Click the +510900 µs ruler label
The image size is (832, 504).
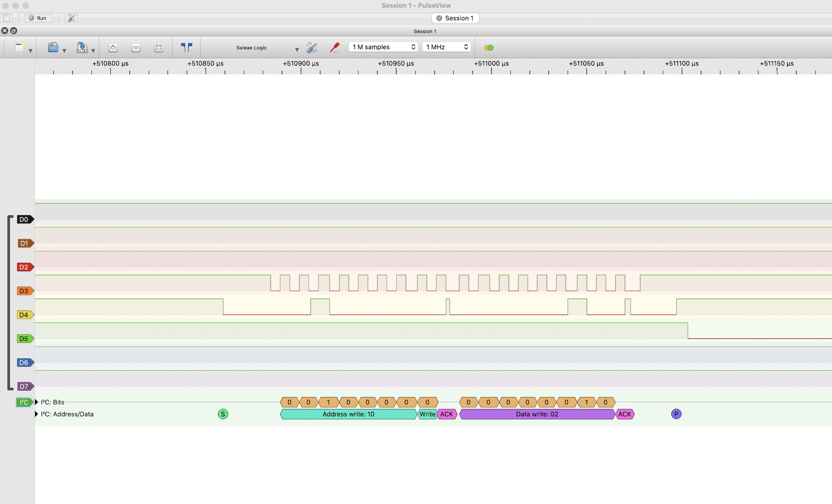pyautogui.click(x=301, y=63)
